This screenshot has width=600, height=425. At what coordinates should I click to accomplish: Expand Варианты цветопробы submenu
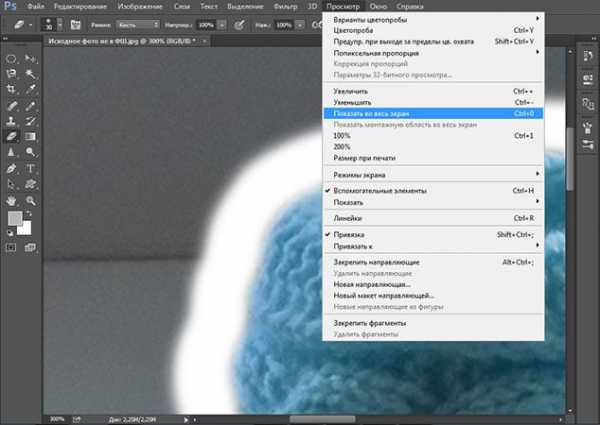click(433, 19)
